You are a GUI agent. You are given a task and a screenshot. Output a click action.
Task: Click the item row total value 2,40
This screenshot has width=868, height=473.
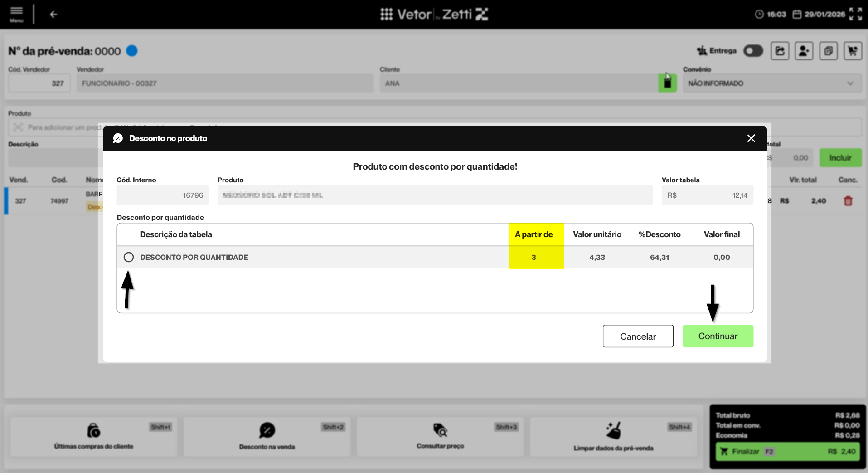tap(819, 201)
